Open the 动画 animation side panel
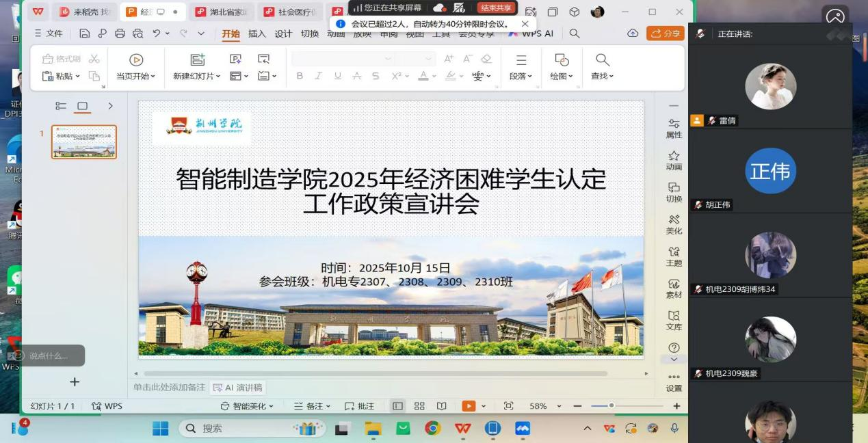Screen dimensions: 868x443 tap(674, 160)
